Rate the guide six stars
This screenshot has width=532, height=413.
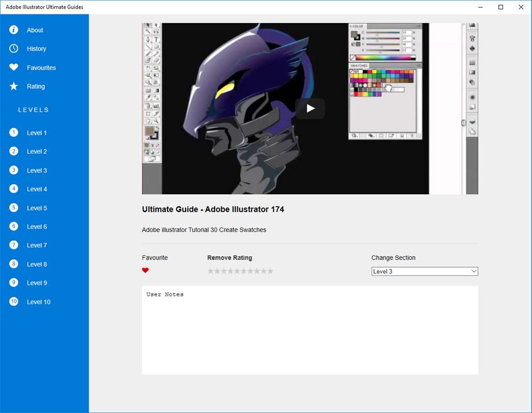pyautogui.click(x=244, y=271)
